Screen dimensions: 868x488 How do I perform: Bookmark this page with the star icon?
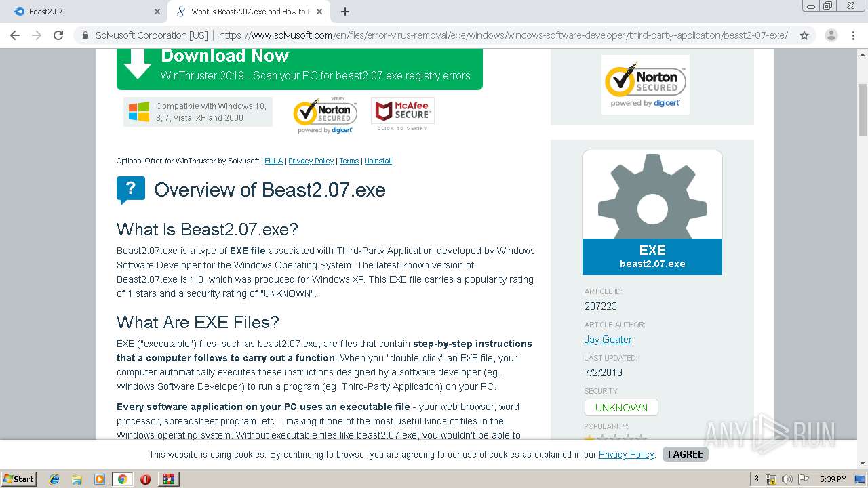pyautogui.click(x=804, y=35)
